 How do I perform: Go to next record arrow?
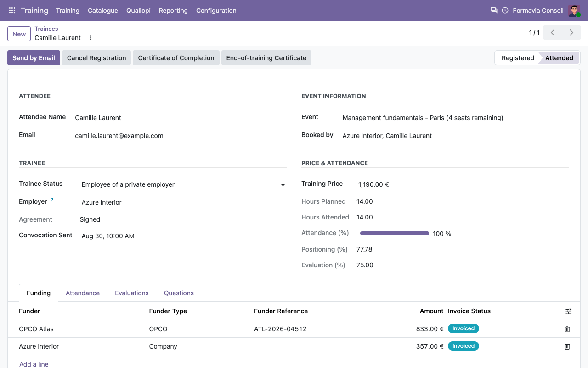571,33
